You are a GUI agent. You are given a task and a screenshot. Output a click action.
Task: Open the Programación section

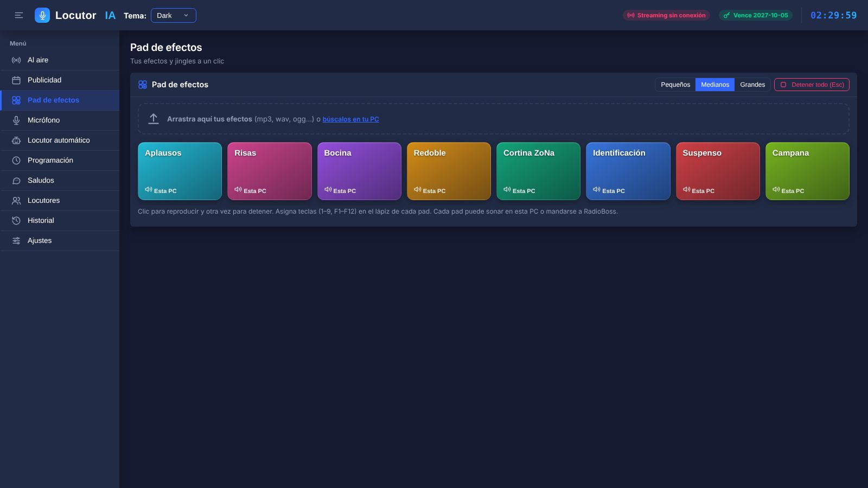(60, 160)
